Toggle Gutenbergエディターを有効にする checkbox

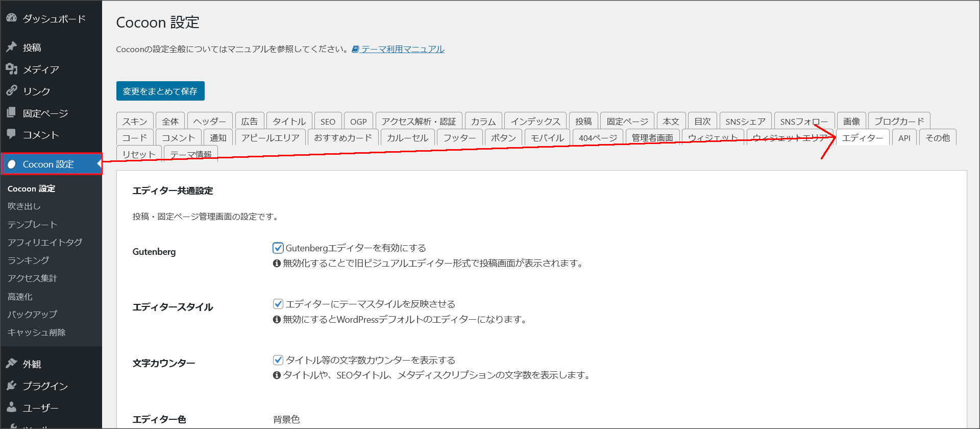point(278,248)
